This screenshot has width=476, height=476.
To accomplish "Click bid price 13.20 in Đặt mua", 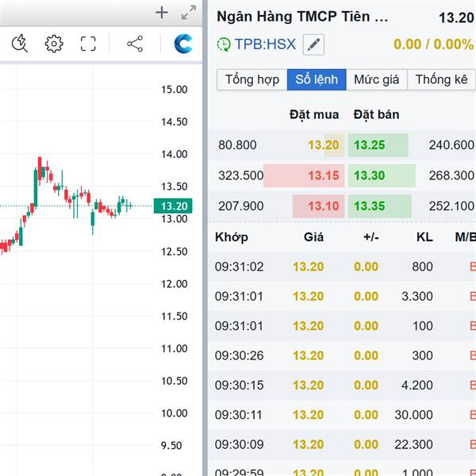I will (x=324, y=145).
